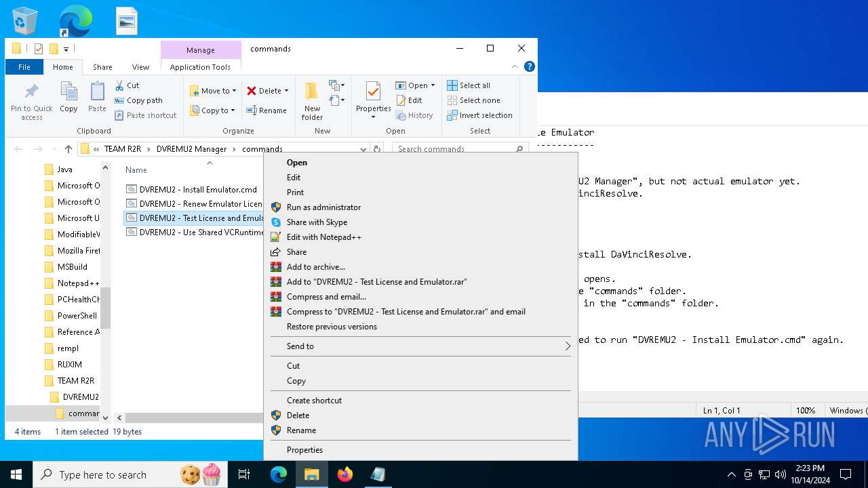Click the ribbon Edit button

[x=409, y=100]
